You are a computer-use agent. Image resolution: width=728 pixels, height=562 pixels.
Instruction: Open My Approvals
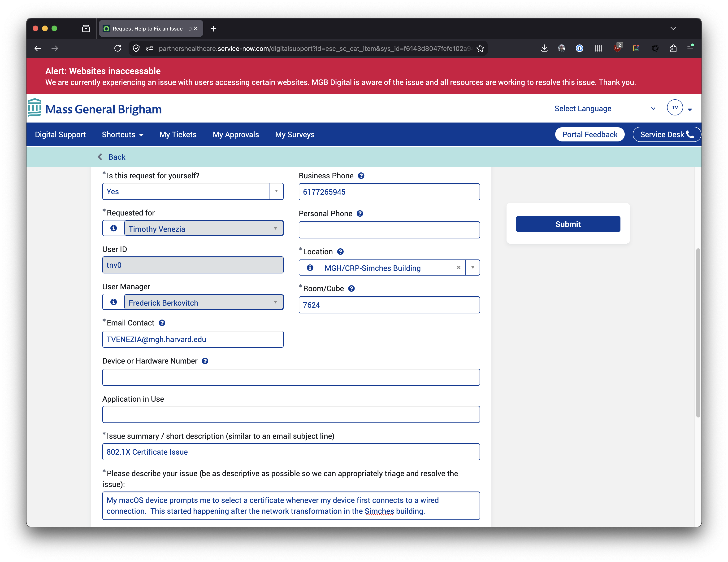[x=236, y=134]
